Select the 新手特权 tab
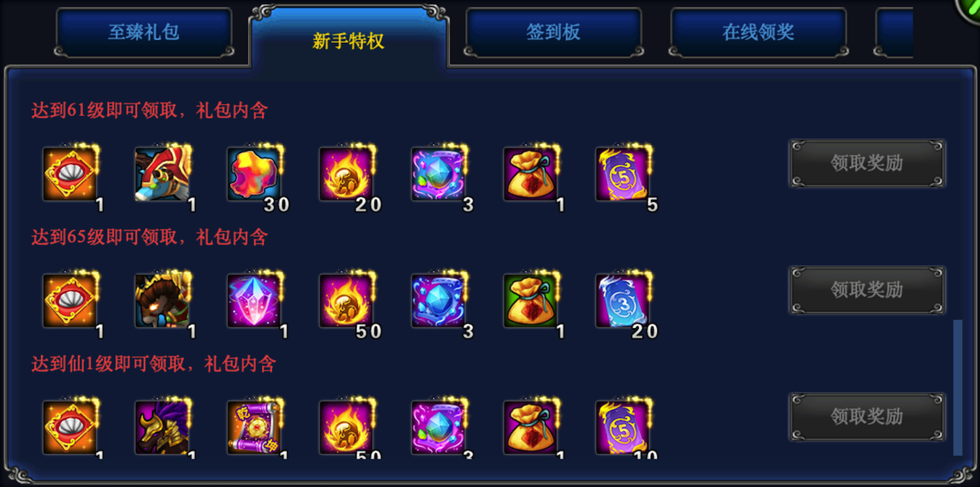Image resolution: width=980 pixels, height=487 pixels. pos(349,40)
